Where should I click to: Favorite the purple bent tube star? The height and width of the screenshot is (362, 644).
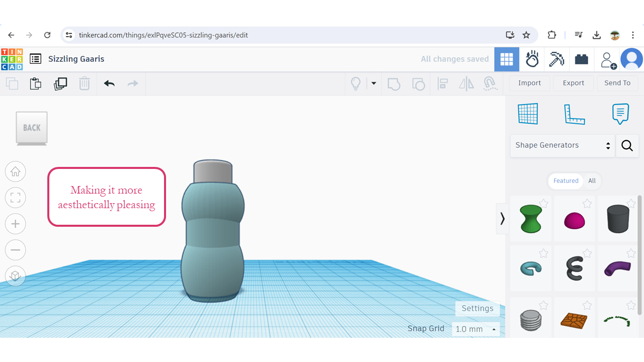pos(631,253)
